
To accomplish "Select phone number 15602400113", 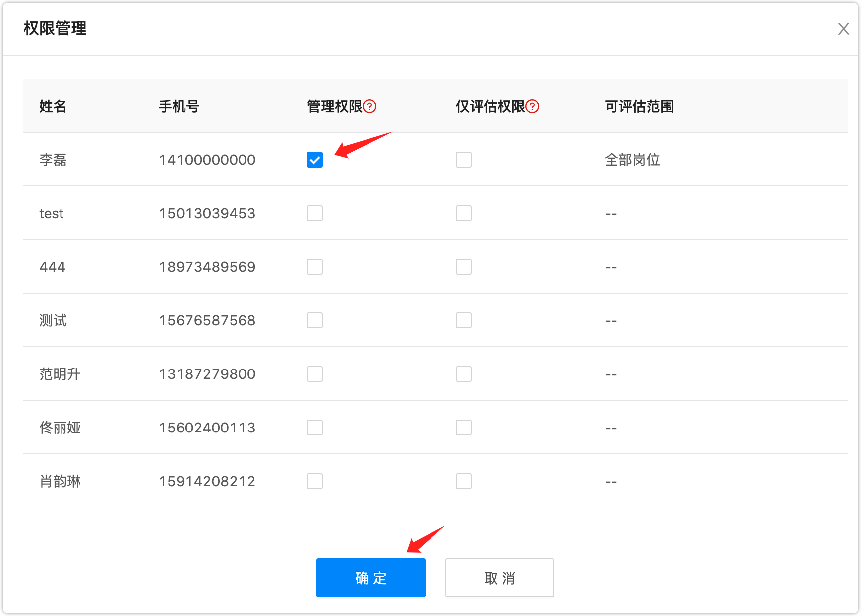I will click(x=207, y=428).
